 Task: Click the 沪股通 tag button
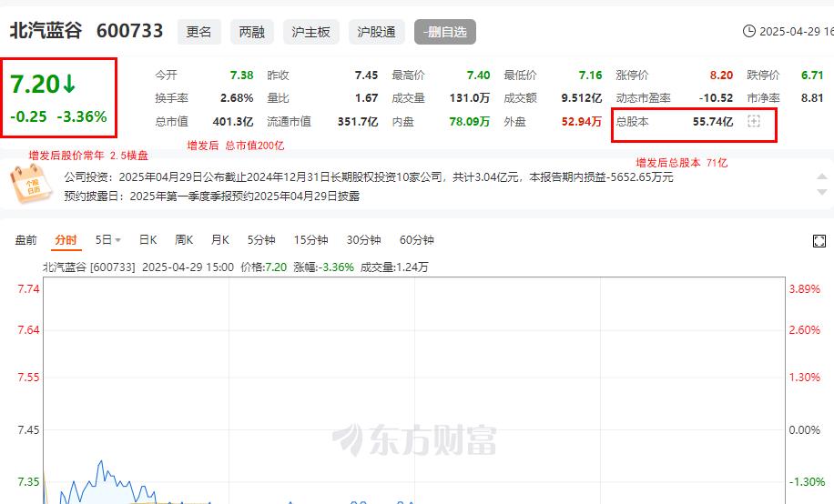pyautogui.click(x=377, y=32)
